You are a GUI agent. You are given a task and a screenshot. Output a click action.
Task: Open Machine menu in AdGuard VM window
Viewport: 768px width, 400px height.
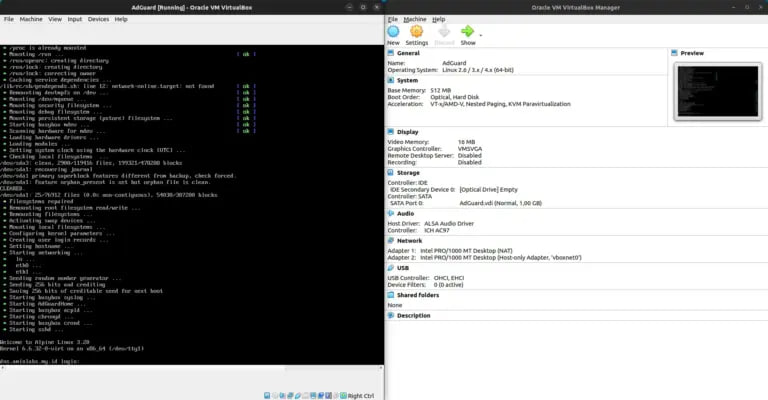[31, 19]
